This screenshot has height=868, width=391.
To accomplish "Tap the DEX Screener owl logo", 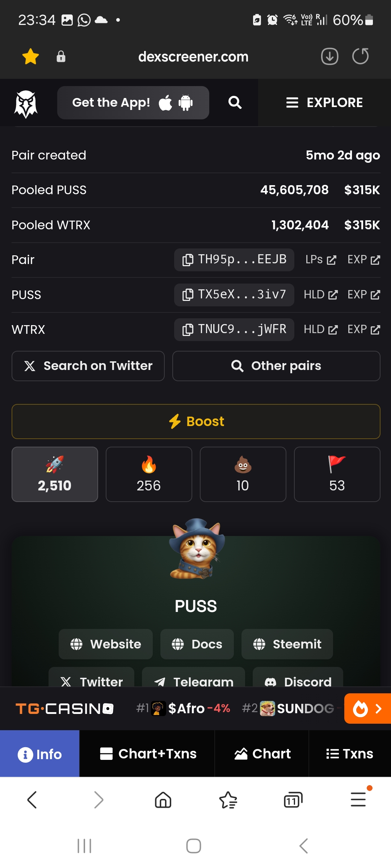I will coord(26,104).
